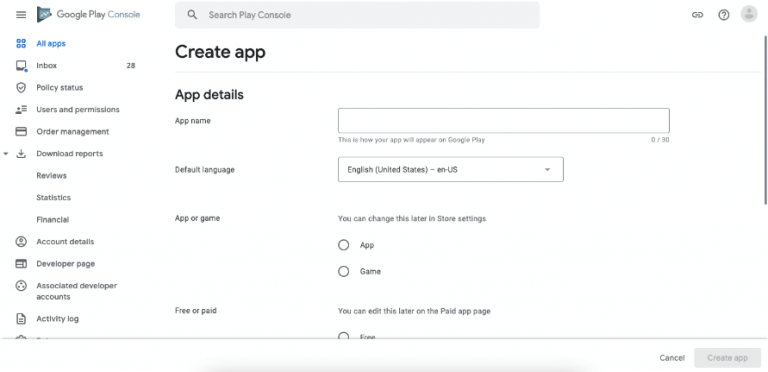Click the Cancel button
This screenshot has width=768, height=372.
tap(672, 358)
